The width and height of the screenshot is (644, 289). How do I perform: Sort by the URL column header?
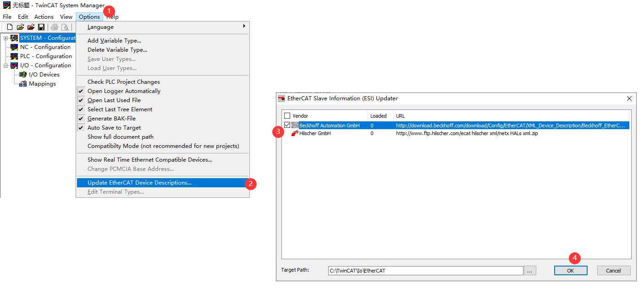[512, 116]
